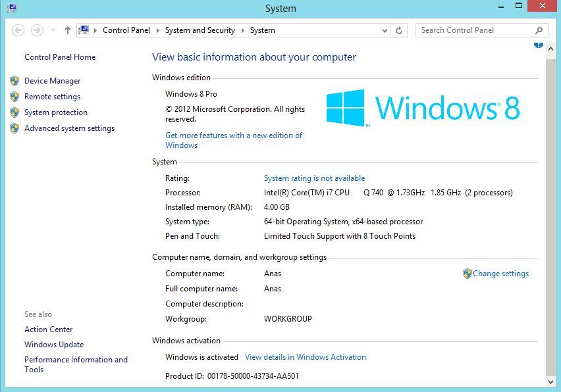
Task: Expand the arrow before Control Panel breadcrumb
Action: point(95,31)
